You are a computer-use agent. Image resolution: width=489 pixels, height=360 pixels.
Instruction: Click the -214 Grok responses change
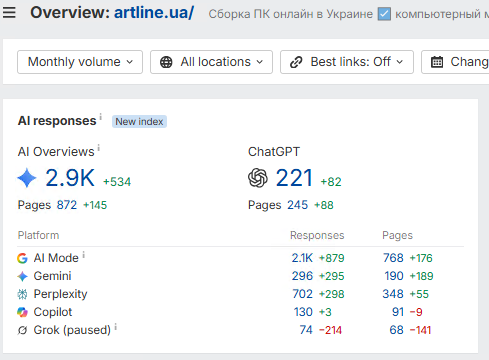pyautogui.click(x=330, y=330)
